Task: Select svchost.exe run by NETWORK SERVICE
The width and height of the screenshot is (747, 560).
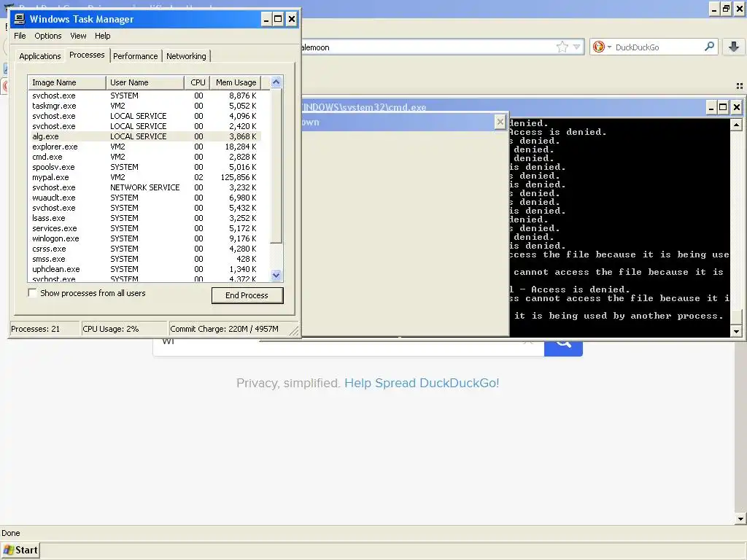Action: [x=144, y=187]
